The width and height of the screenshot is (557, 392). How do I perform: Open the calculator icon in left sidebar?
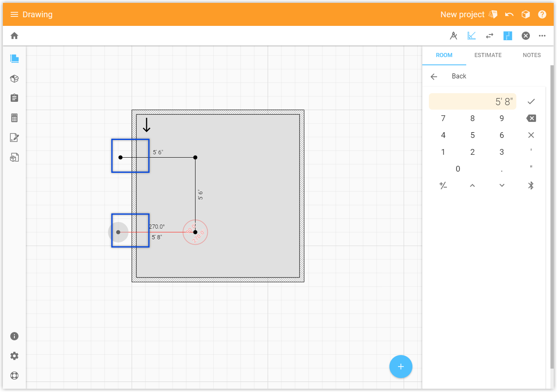[x=14, y=118]
